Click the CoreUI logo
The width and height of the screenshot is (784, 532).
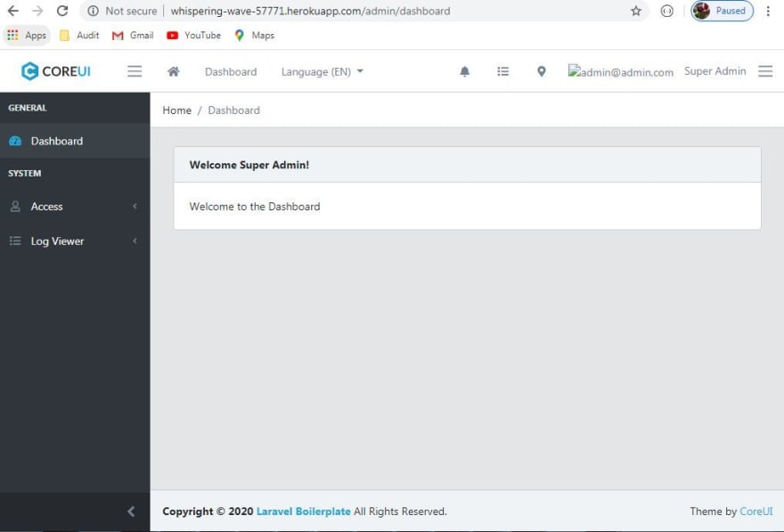click(x=55, y=71)
